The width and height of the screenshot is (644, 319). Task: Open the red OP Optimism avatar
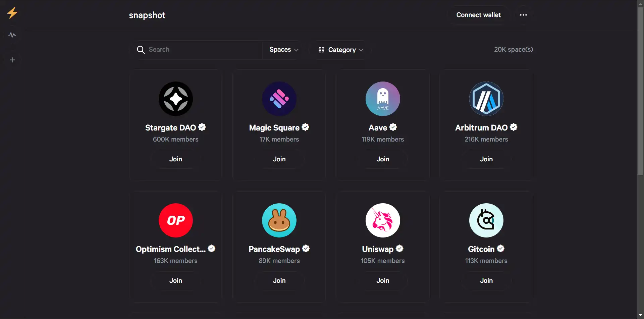pyautogui.click(x=176, y=220)
